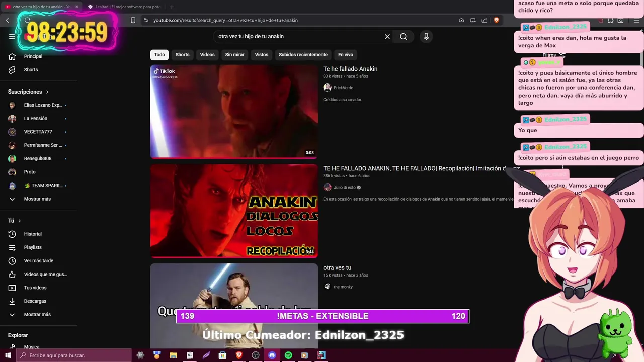Image resolution: width=644 pixels, height=362 pixels.
Task: Open Ver más tarde list
Action: pyautogui.click(x=39, y=261)
